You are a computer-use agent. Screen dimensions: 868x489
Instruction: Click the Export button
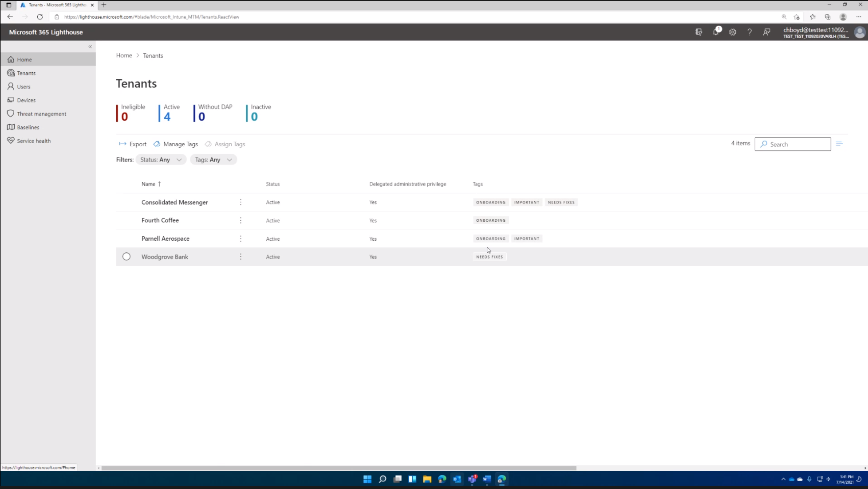coord(133,144)
